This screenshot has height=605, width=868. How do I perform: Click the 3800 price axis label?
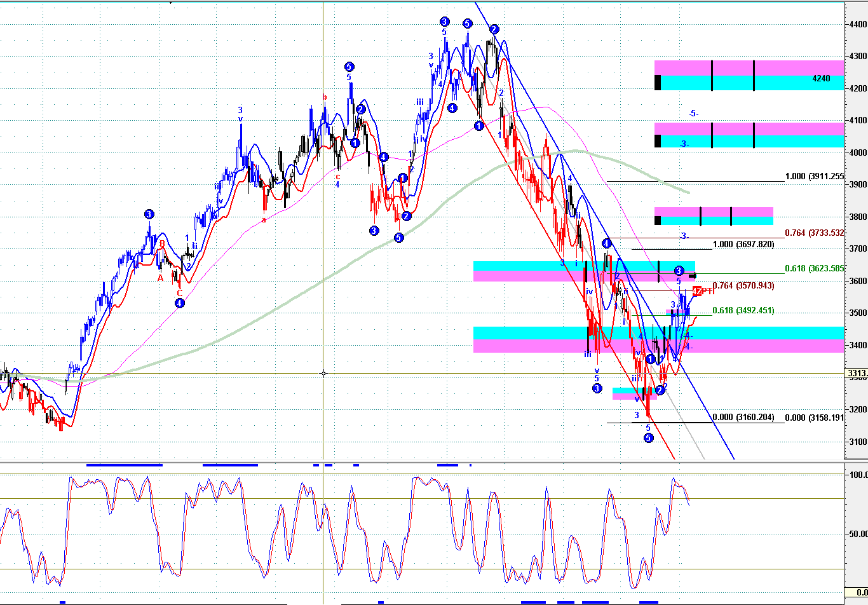(858, 217)
